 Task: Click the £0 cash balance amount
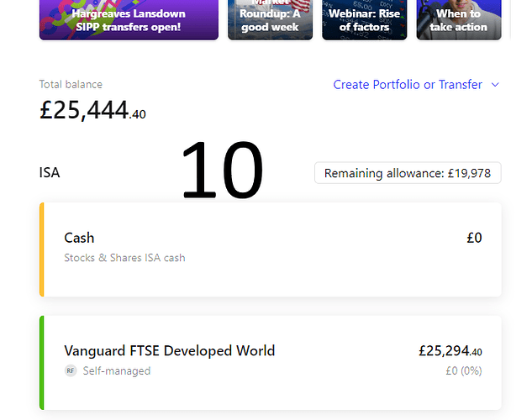point(474,238)
